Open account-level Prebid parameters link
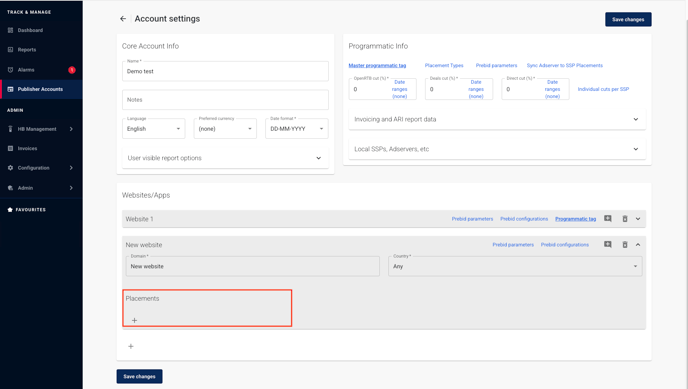 point(496,65)
